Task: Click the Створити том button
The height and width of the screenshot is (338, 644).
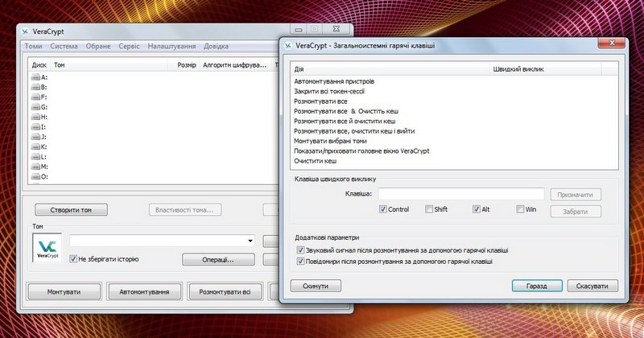Action: (71, 210)
